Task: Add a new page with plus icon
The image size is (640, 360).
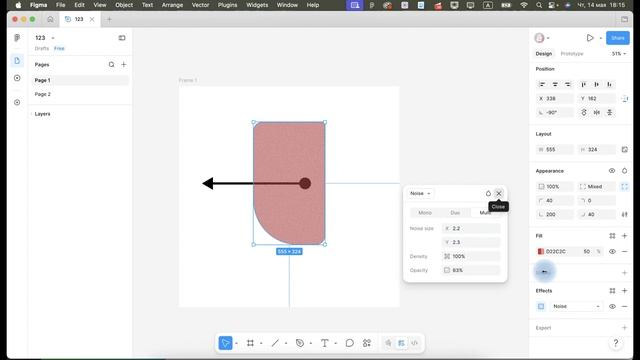Action: pyautogui.click(x=124, y=64)
